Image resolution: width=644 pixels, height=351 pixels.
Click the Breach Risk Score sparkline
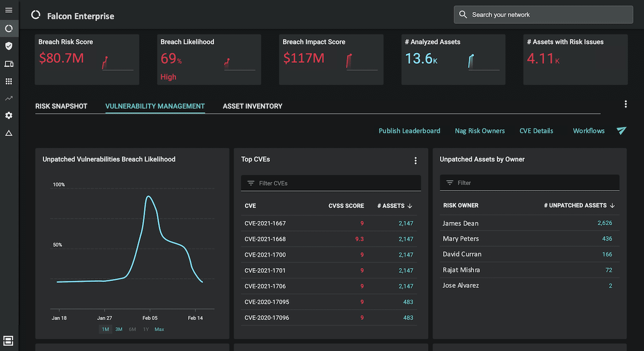[x=117, y=63]
